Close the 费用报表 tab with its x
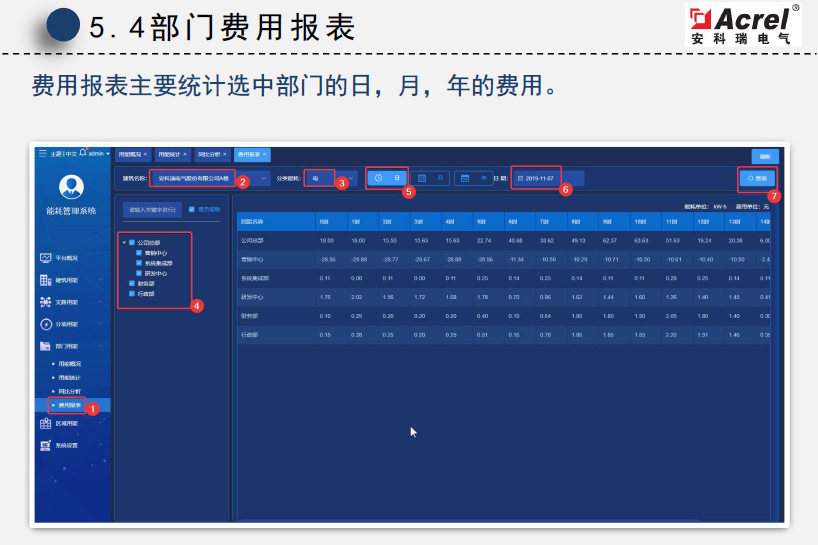Image resolution: width=818 pixels, height=545 pixels. 264,154
